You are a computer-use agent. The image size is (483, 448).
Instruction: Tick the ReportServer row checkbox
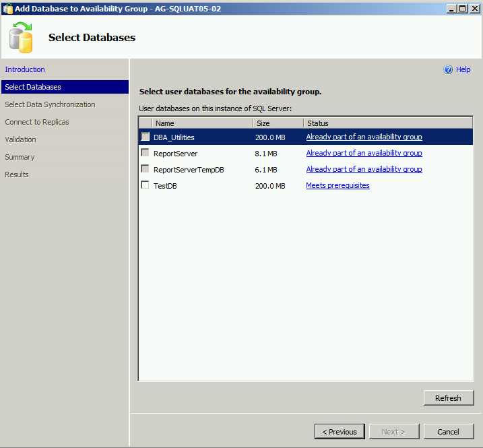(145, 152)
